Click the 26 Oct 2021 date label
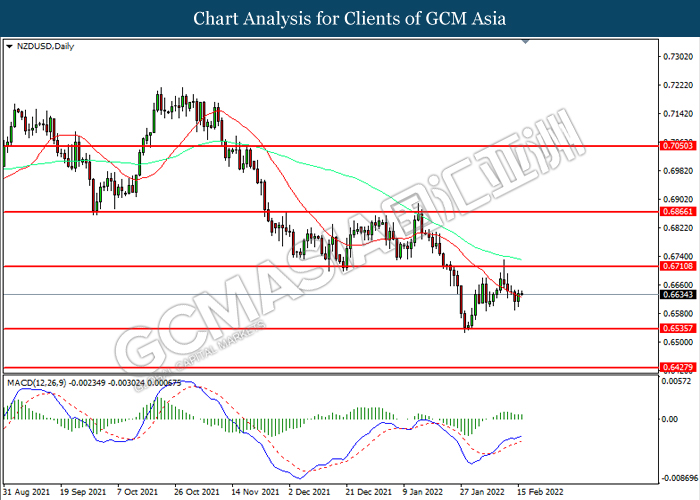Viewport: 700px width, 500px height. (197, 492)
